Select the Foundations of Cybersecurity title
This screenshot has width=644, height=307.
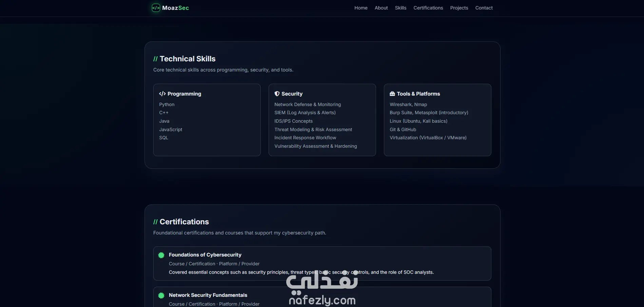pos(205,255)
